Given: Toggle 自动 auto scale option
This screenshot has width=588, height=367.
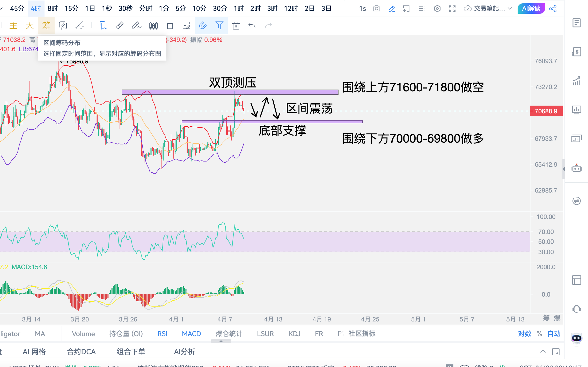Looking at the screenshot, I should 554,334.
